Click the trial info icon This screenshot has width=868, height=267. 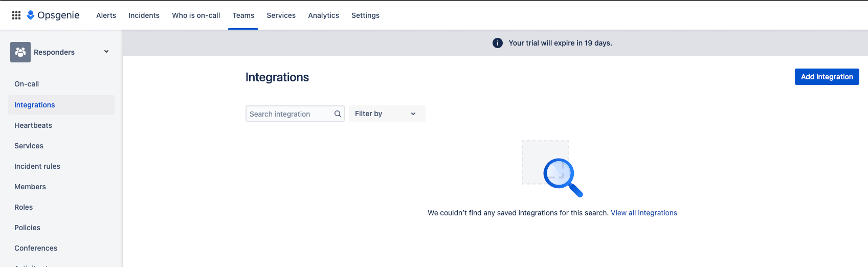click(497, 43)
